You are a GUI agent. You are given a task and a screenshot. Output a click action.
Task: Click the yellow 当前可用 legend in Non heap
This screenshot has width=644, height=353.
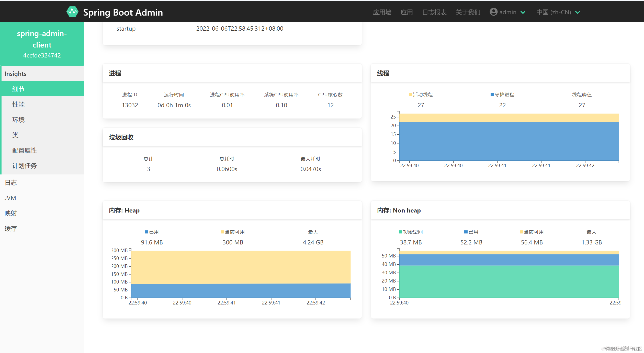521,232
